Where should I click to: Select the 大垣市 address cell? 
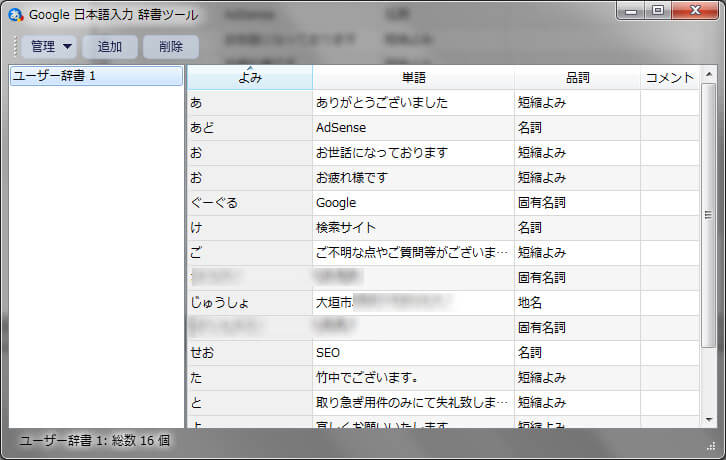[413, 302]
